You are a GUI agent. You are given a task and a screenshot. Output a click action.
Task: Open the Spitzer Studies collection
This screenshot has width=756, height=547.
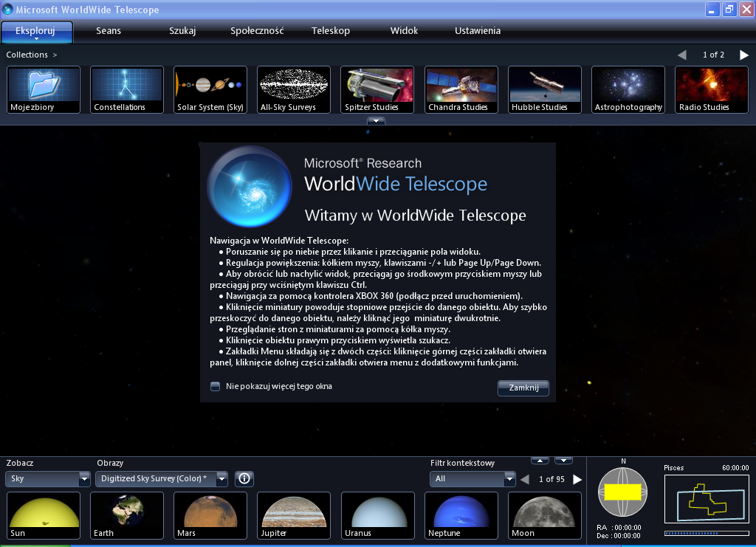[377, 87]
